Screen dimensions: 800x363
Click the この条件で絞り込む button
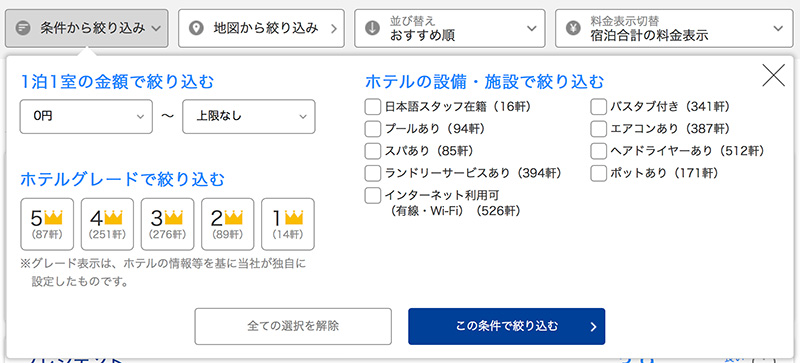pos(507,326)
